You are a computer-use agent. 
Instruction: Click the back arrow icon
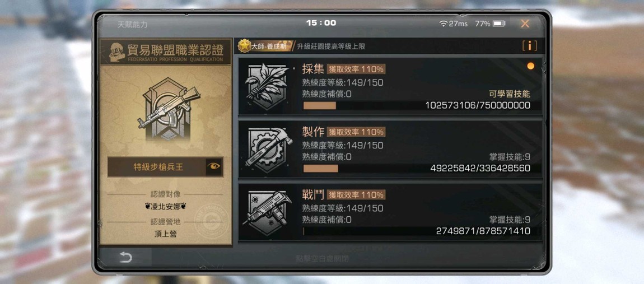(x=125, y=258)
